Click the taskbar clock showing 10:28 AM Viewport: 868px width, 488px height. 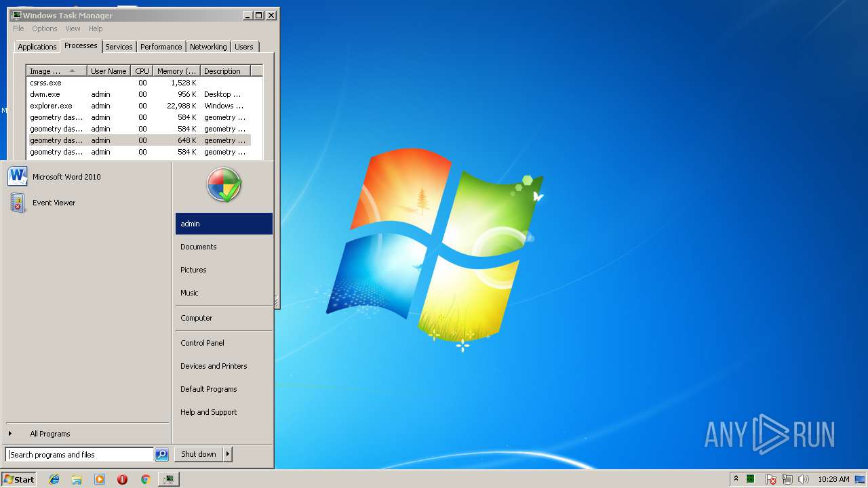[833, 479]
